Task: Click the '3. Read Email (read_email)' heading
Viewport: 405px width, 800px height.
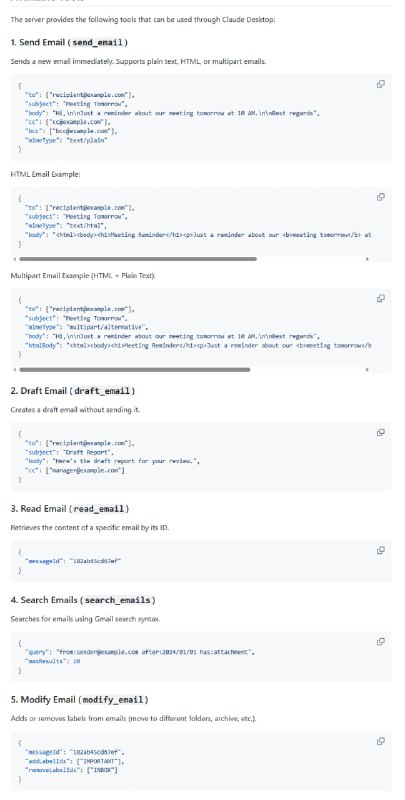Action: click(x=70, y=509)
